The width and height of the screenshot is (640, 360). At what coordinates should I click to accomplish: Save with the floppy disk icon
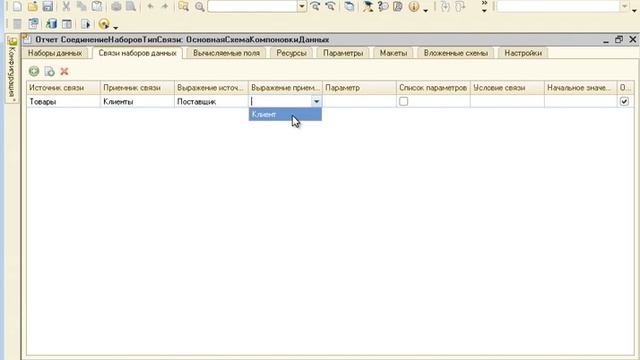pos(48,6)
